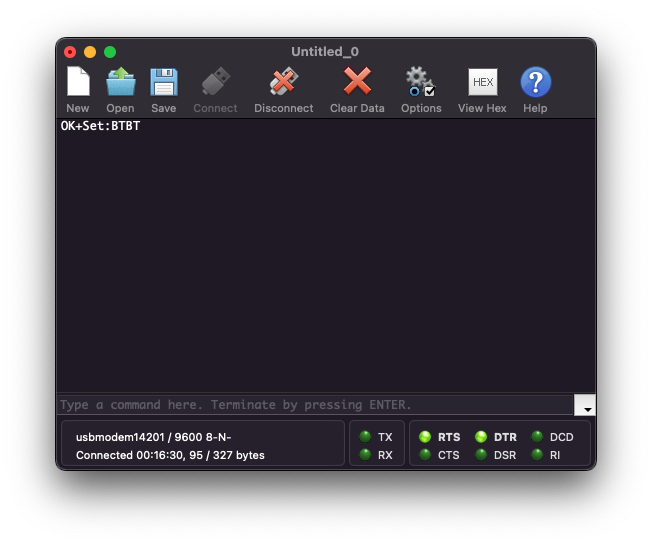Minimize the window with yellow button
This screenshot has height=544, width=652.
[x=90, y=52]
